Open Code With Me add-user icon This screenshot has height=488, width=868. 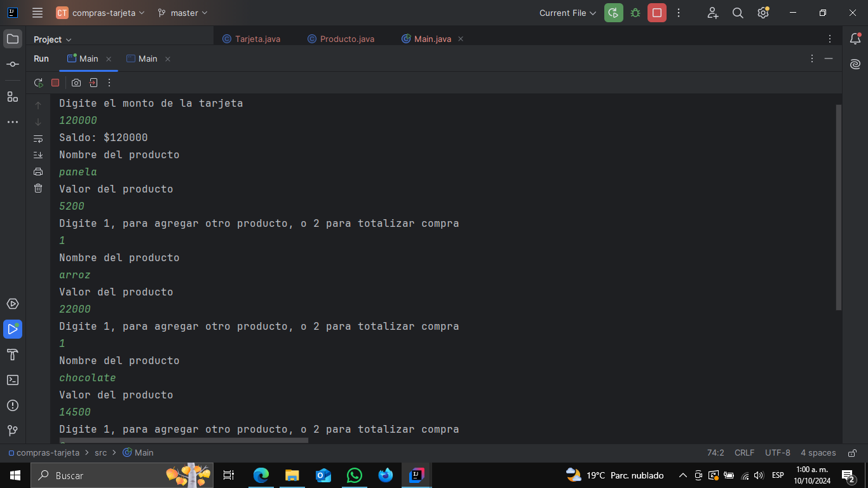click(x=713, y=13)
